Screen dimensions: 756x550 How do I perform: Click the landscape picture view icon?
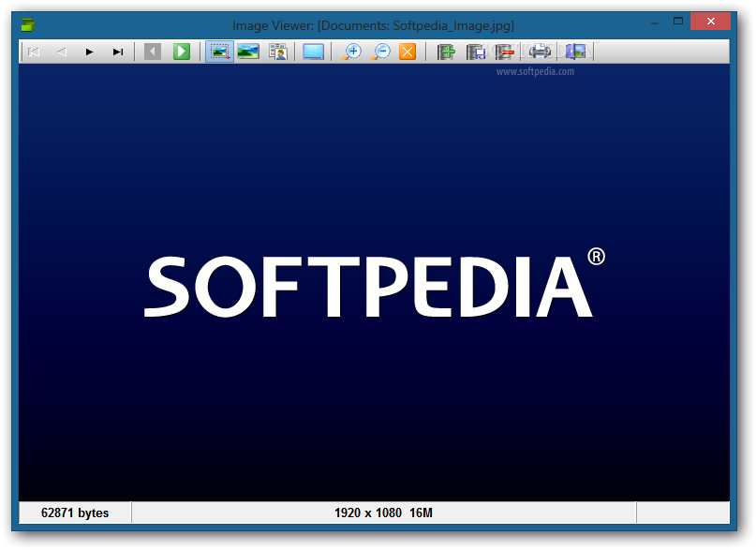(248, 52)
